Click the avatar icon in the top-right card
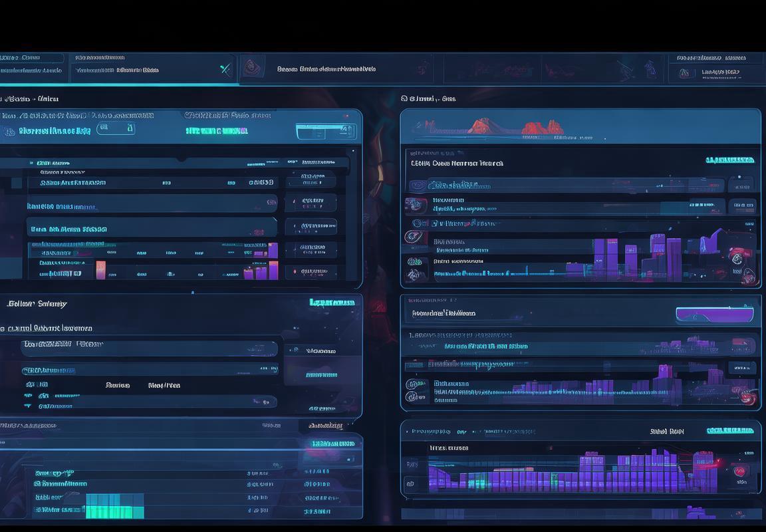The image size is (766, 532). (x=687, y=72)
